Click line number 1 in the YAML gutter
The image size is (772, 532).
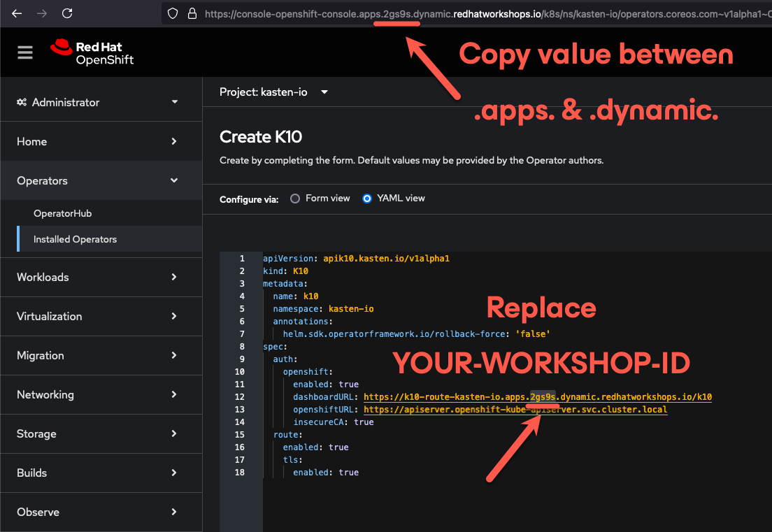(242, 259)
